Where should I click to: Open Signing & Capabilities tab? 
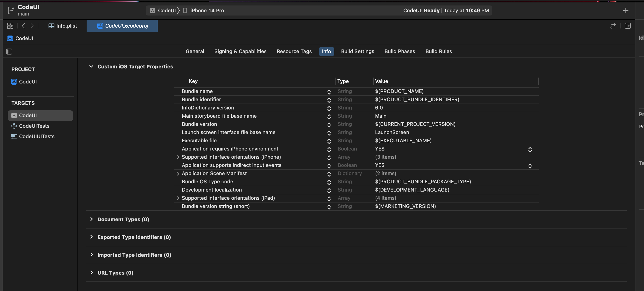coord(240,51)
